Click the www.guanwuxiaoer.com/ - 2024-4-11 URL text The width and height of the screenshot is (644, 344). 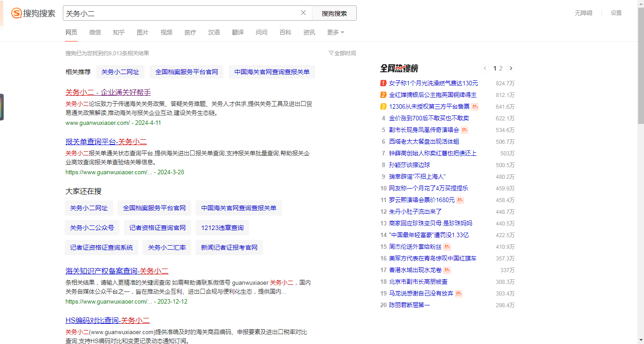click(113, 123)
